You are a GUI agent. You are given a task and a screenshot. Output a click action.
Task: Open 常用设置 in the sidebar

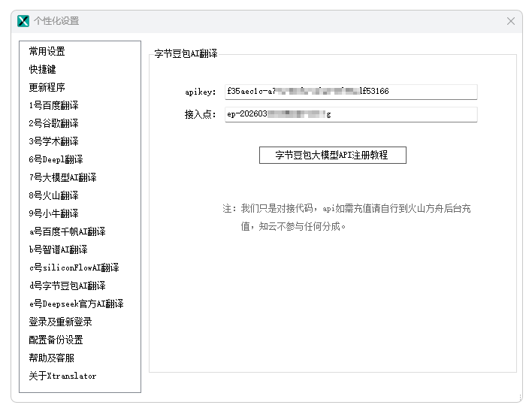point(47,52)
